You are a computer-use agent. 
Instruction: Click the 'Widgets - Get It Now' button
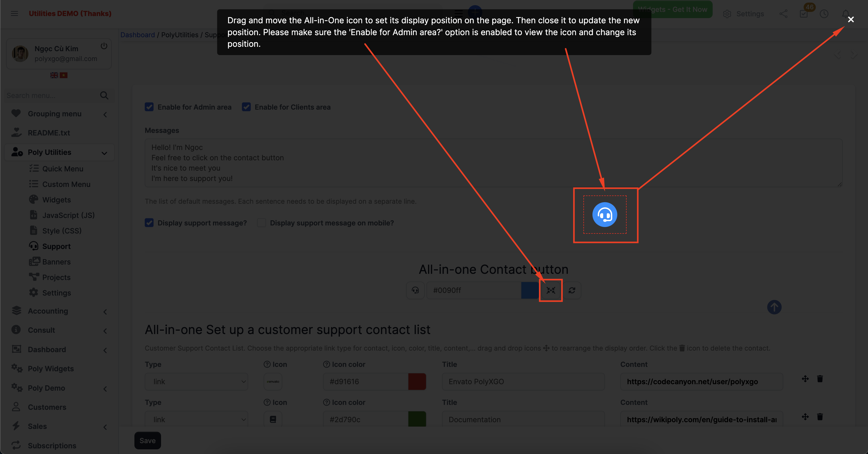click(673, 10)
